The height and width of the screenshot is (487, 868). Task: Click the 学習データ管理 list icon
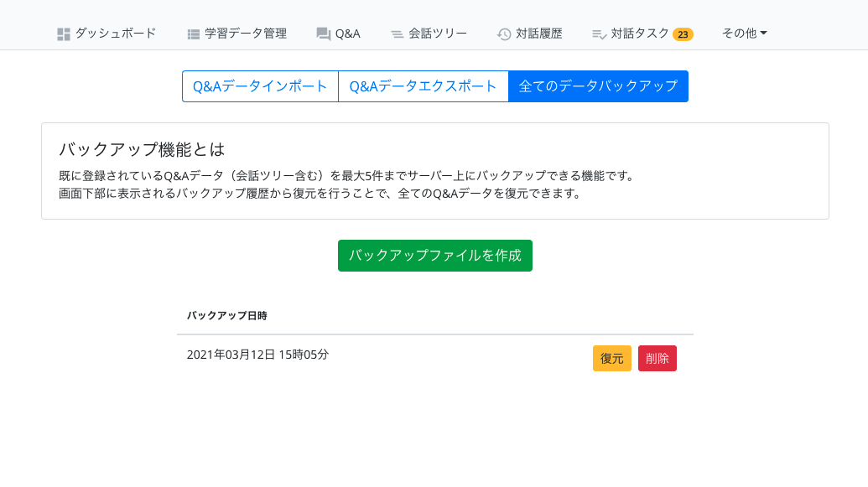click(x=194, y=34)
